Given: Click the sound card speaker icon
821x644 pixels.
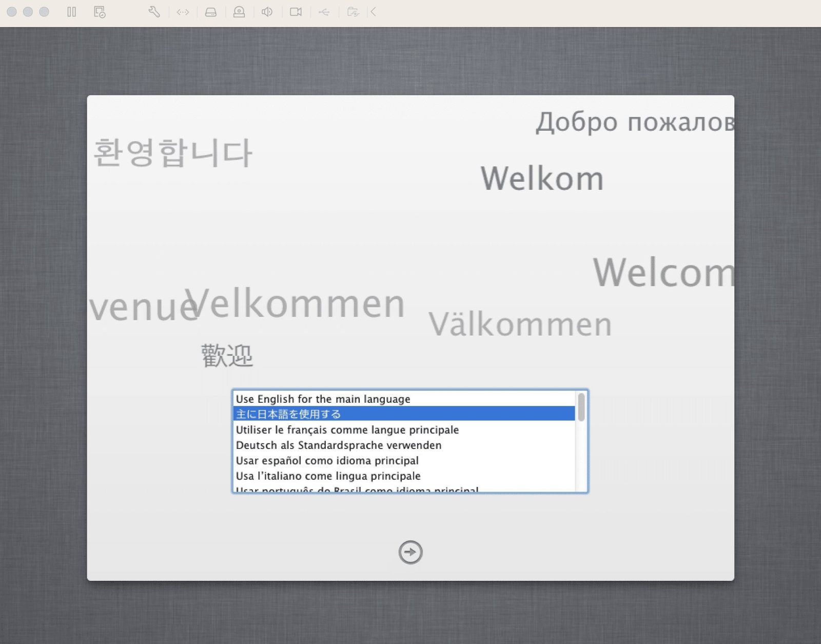Looking at the screenshot, I should [267, 12].
